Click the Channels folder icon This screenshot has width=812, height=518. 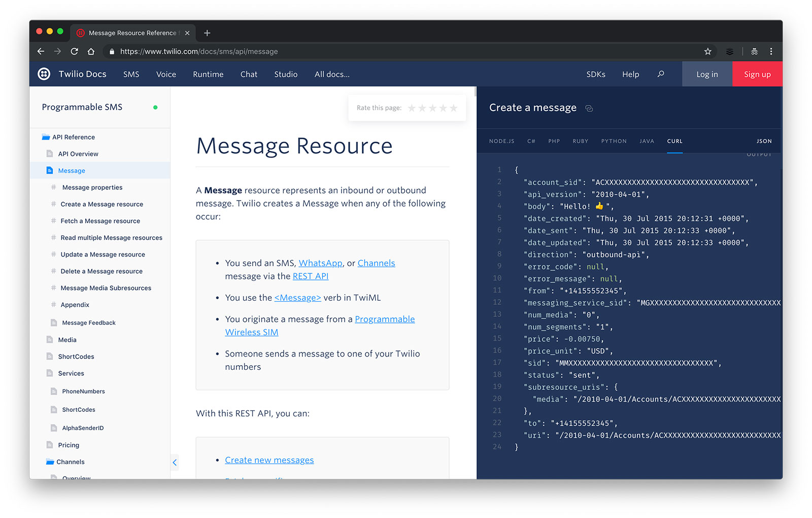(x=50, y=462)
